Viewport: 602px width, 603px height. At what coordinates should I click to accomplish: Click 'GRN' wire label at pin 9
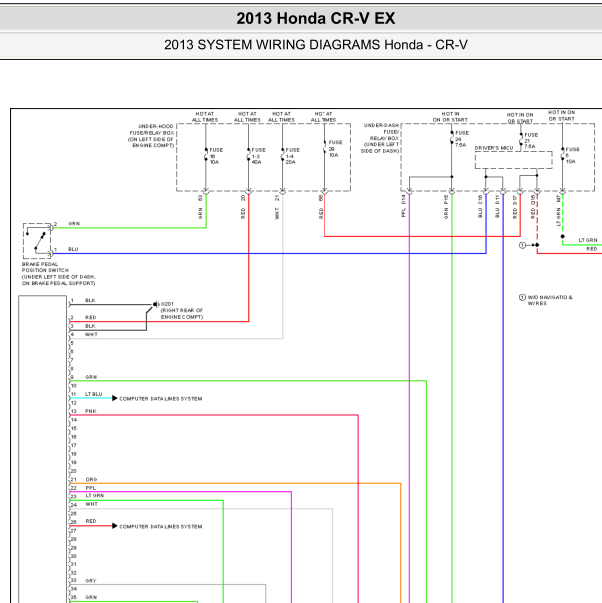(x=91, y=377)
